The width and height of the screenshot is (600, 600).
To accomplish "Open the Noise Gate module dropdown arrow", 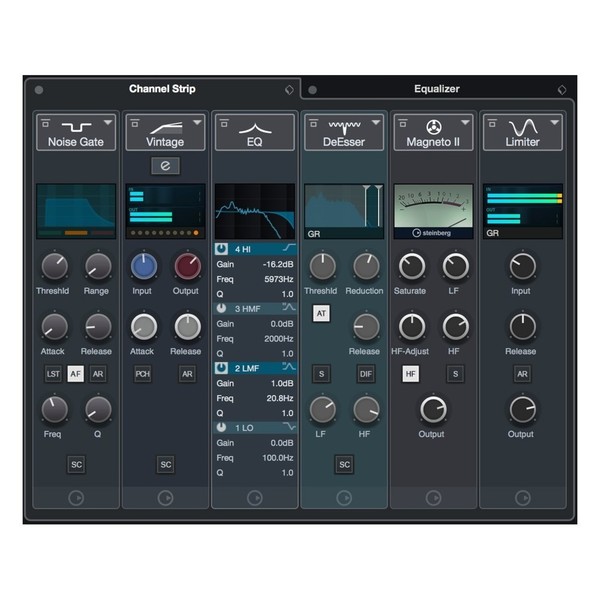I will point(108,122).
